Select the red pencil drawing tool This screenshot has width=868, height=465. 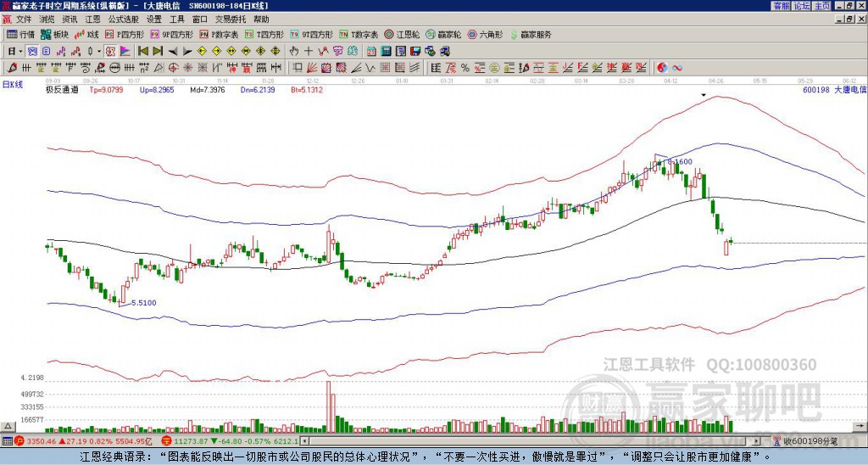(x=12, y=68)
